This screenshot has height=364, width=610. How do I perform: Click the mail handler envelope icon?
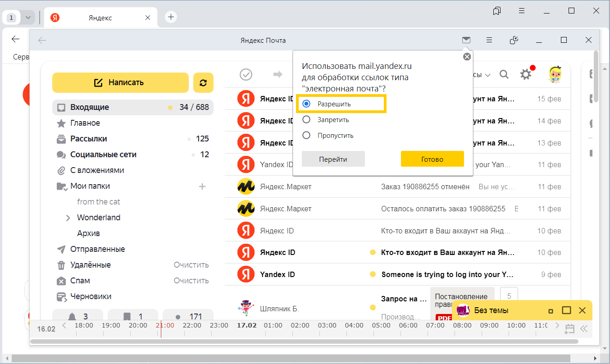tap(466, 40)
